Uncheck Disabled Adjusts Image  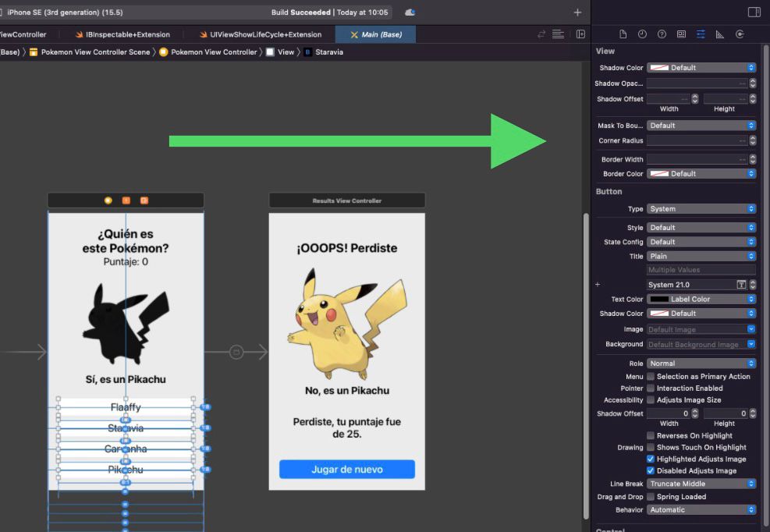coord(650,470)
